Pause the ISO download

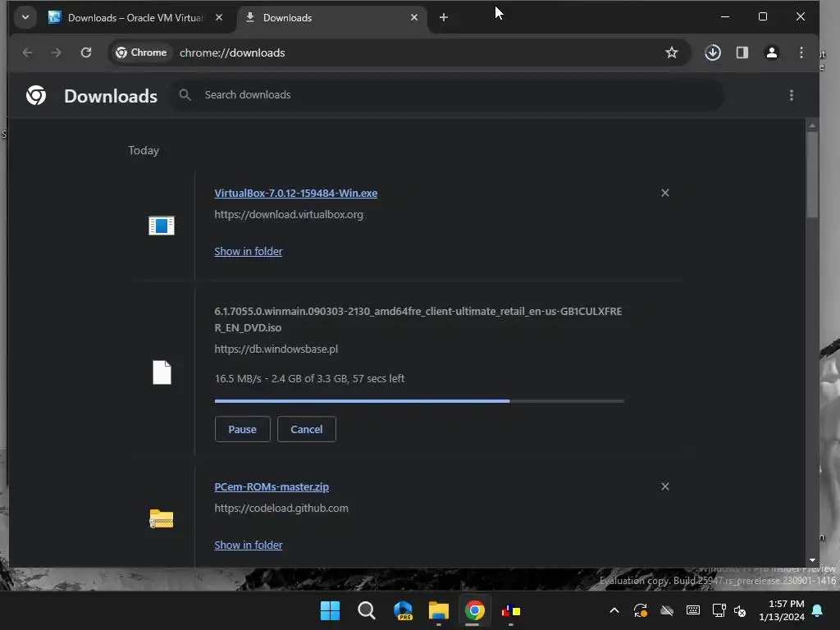[x=242, y=429]
